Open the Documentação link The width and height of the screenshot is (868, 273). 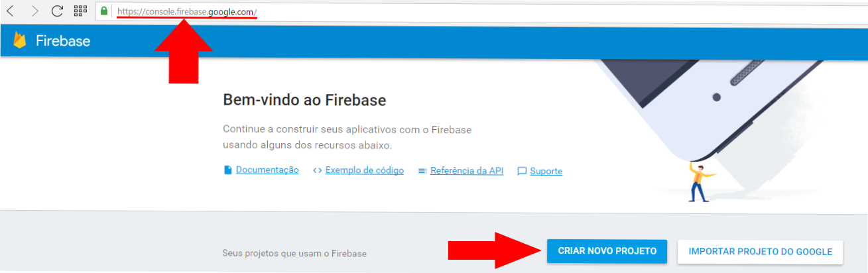(x=267, y=170)
